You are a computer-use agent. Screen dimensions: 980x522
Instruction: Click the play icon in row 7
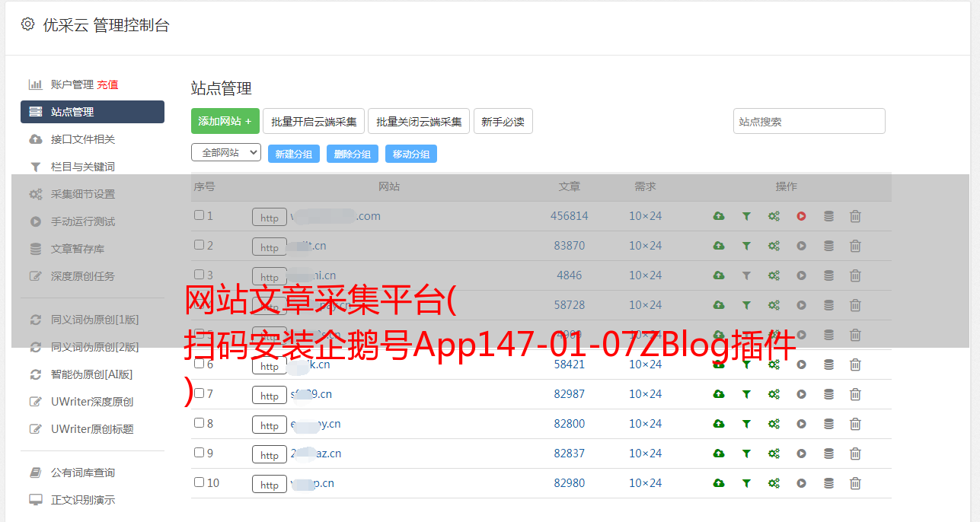click(801, 394)
